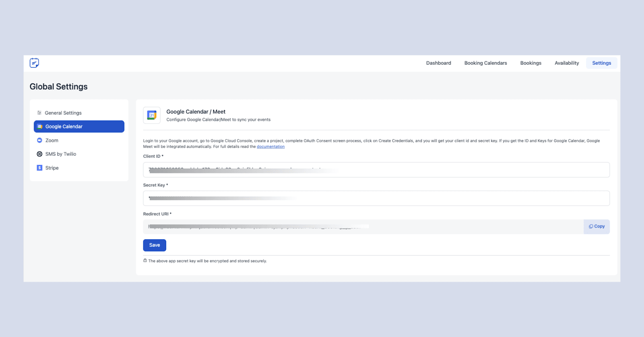Click the Save button

155,245
